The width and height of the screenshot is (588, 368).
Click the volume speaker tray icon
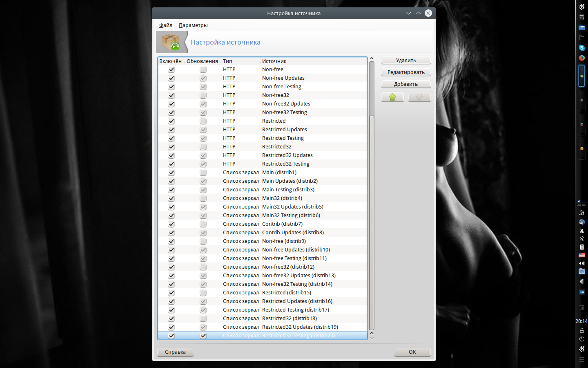pos(581,263)
